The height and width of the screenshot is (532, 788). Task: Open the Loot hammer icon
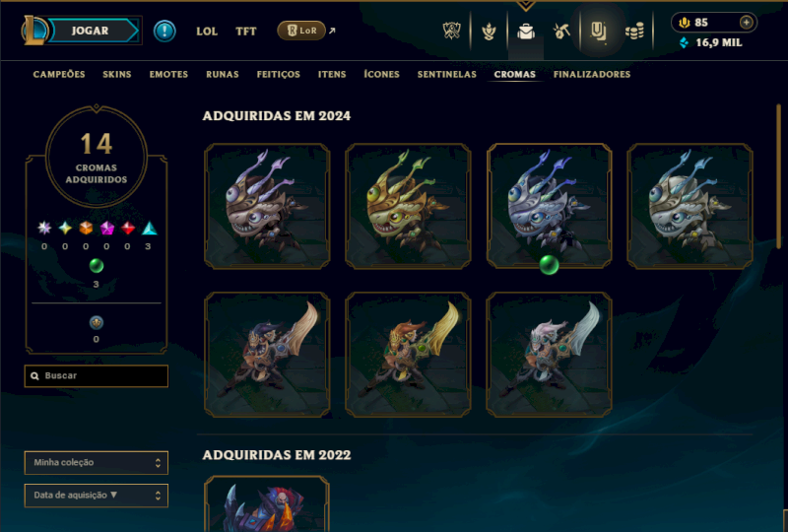click(x=561, y=32)
